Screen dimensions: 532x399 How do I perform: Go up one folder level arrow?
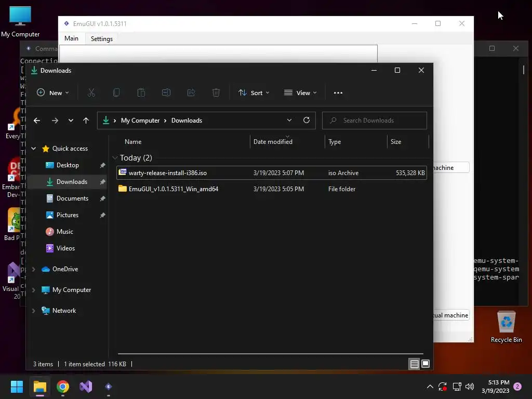(x=86, y=121)
